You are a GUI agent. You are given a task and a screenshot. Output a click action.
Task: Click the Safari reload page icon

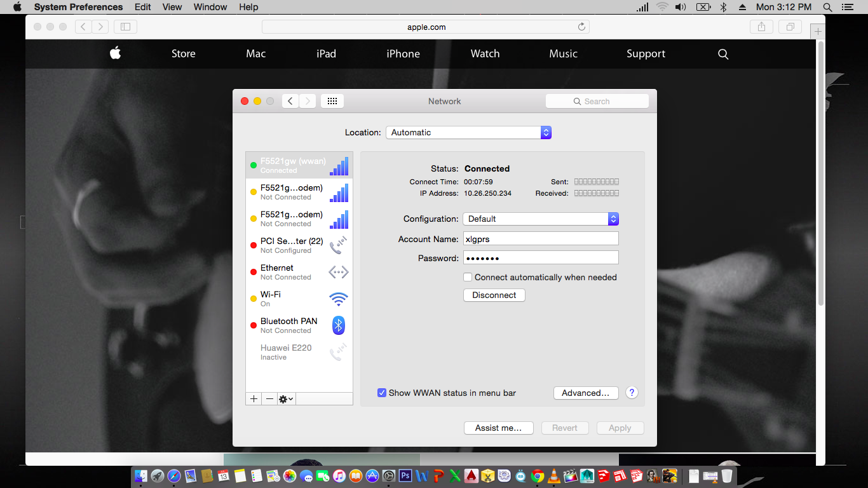(x=581, y=27)
